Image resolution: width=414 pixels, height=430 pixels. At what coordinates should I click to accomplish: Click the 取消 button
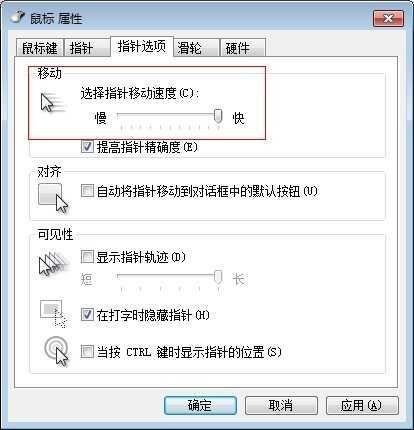[281, 405]
